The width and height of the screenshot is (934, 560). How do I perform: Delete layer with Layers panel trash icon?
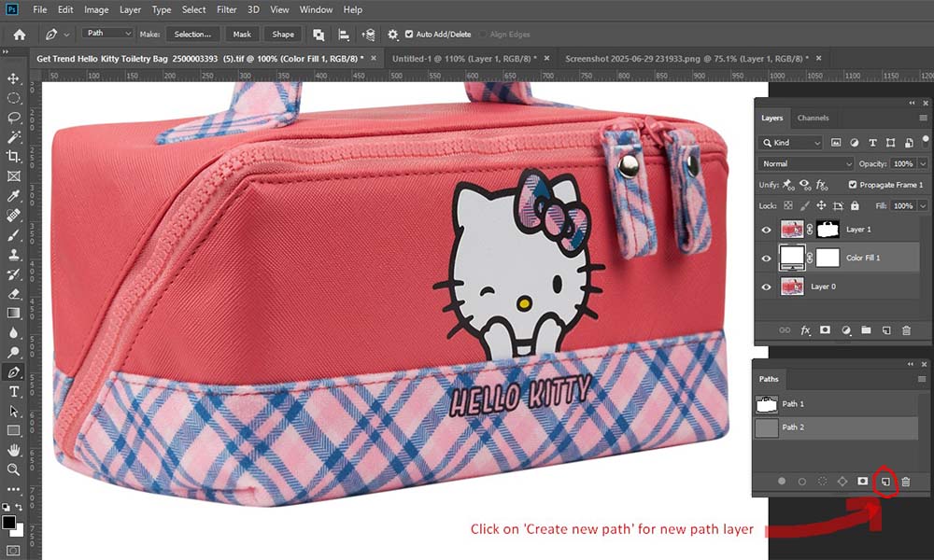coord(906,330)
